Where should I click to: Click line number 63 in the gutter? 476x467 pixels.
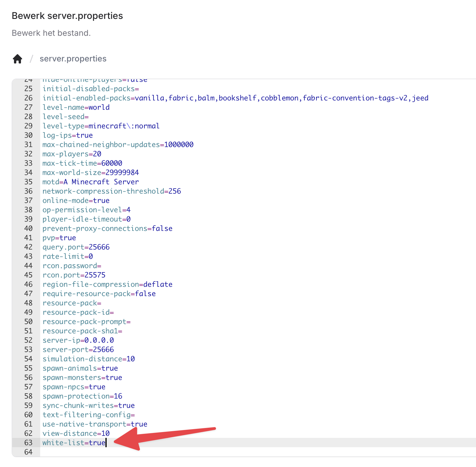tap(28, 443)
